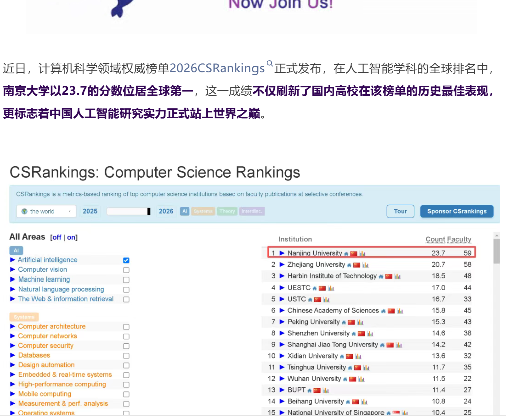Screen dimensions: 509x420
Task: Uncheck the Artificial intelligence checkbox
Action: [126, 260]
